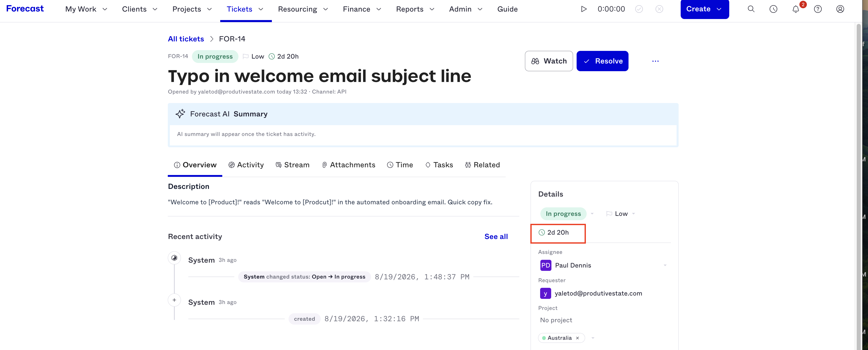Resolve the ticket

click(603, 61)
